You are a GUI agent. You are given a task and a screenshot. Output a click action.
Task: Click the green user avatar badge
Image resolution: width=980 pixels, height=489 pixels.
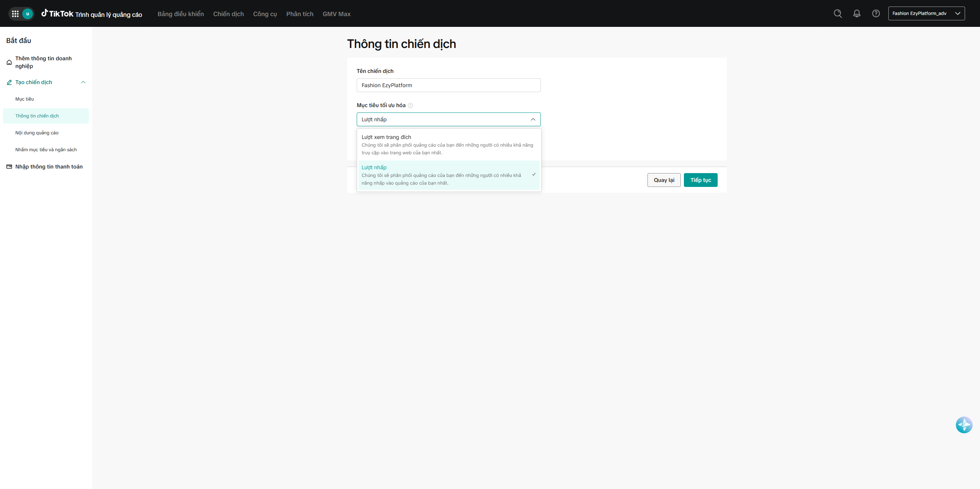coord(28,14)
